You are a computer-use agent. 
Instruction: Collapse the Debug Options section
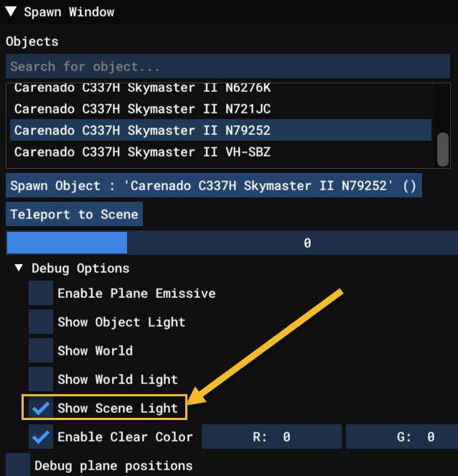point(19,269)
